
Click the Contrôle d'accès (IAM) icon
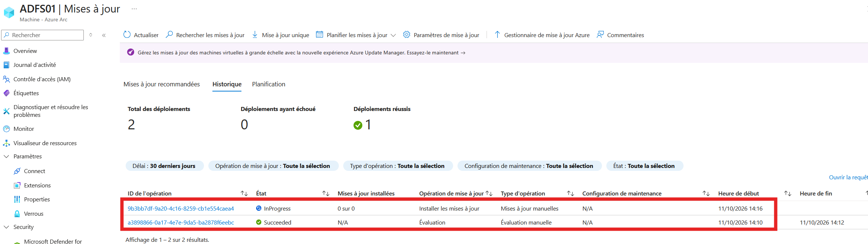tap(6, 79)
